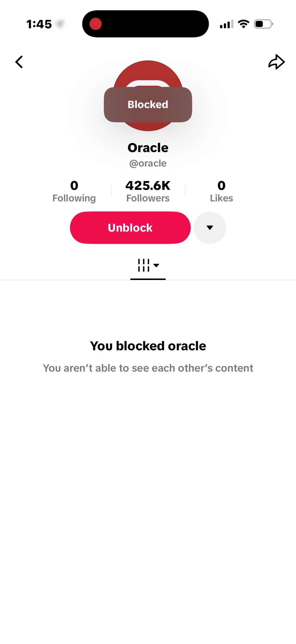Open the 0 Likes stat

(x=221, y=191)
